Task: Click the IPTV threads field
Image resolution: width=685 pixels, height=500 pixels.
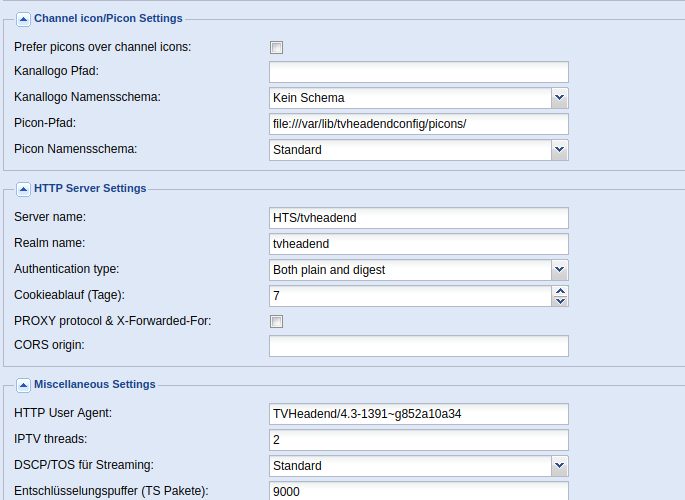Action: tap(419, 440)
